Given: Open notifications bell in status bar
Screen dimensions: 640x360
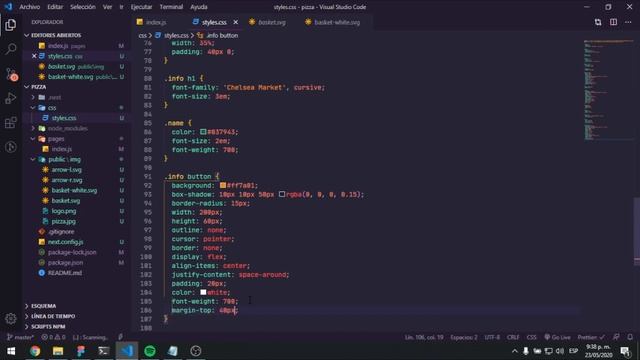Looking at the screenshot, I should click(630, 337).
